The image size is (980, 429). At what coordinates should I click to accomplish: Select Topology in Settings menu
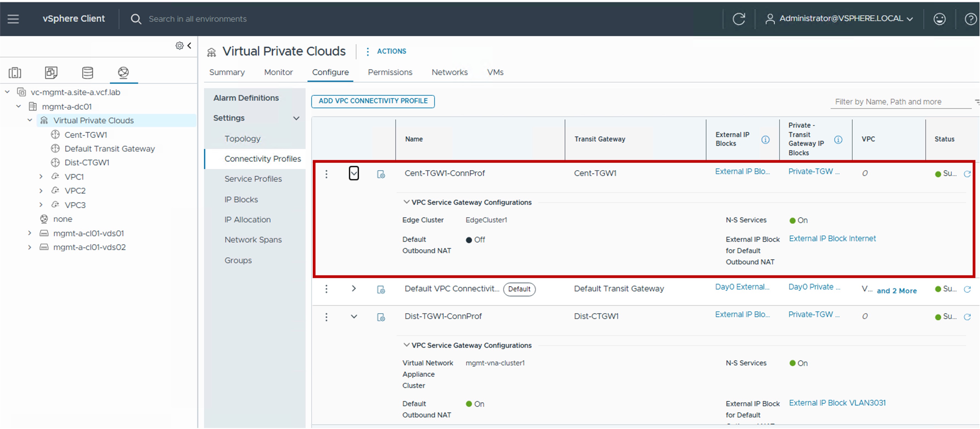242,139
